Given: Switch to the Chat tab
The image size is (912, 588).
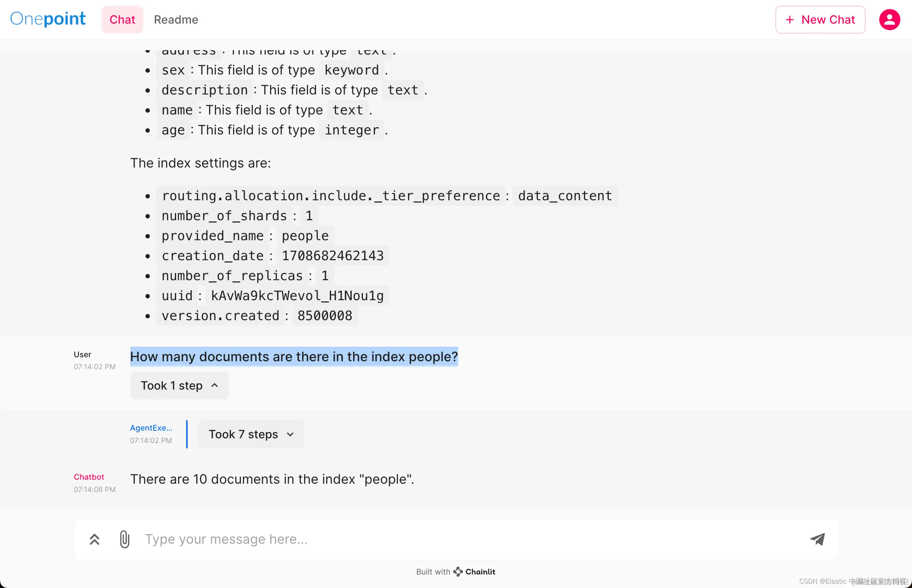Looking at the screenshot, I should [122, 20].
